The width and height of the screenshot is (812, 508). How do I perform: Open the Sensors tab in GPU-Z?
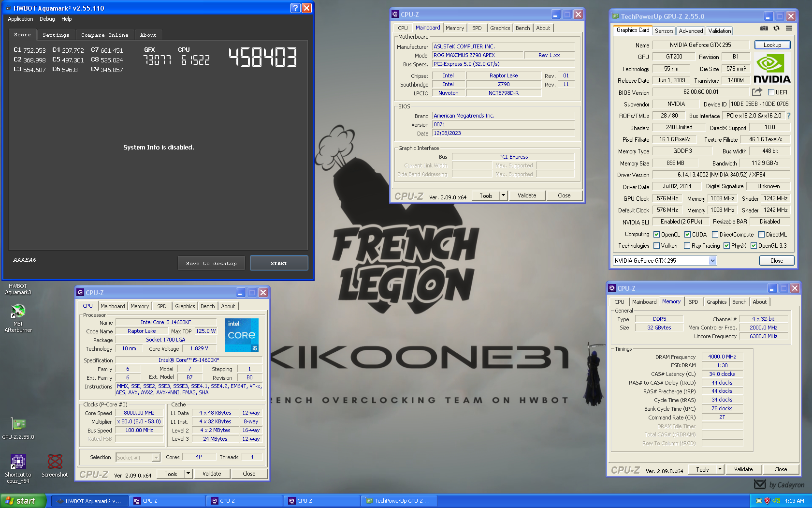[664, 30]
